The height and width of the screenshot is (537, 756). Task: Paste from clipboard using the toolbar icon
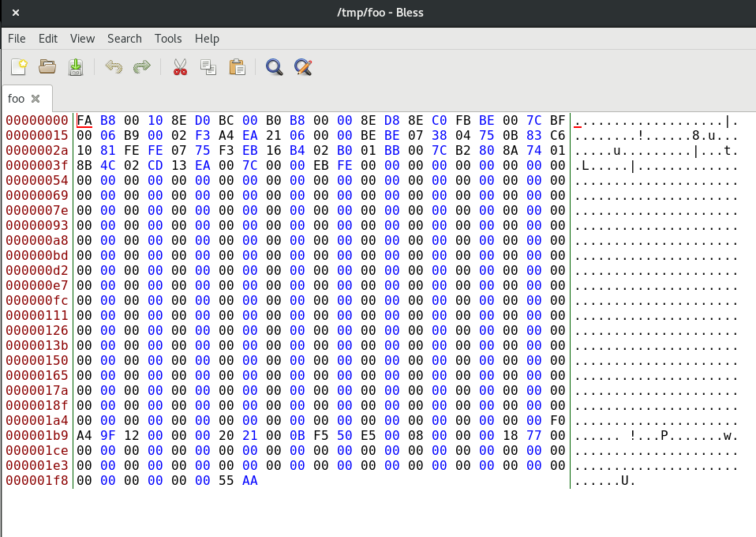(237, 66)
